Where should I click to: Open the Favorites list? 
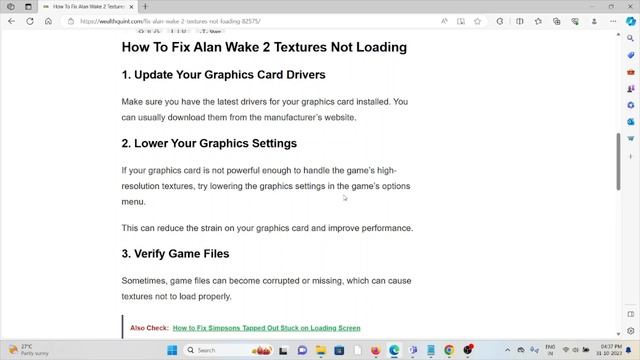pyautogui.click(x=538, y=21)
